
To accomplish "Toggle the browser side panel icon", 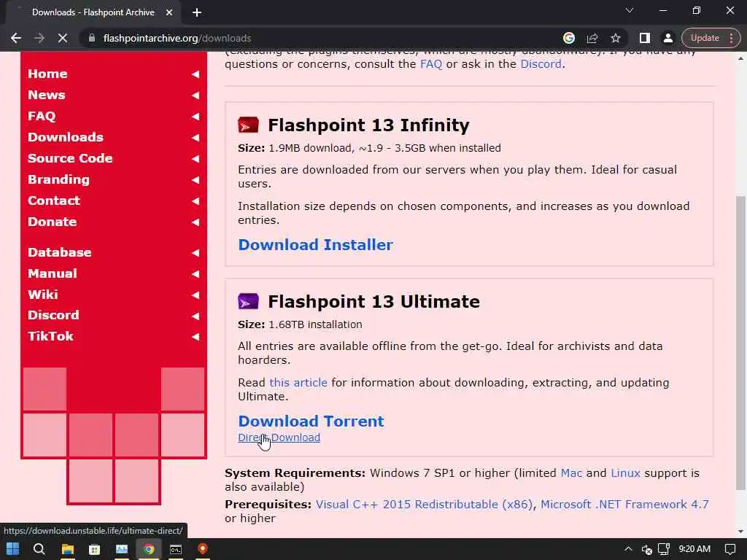I will (645, 38).
